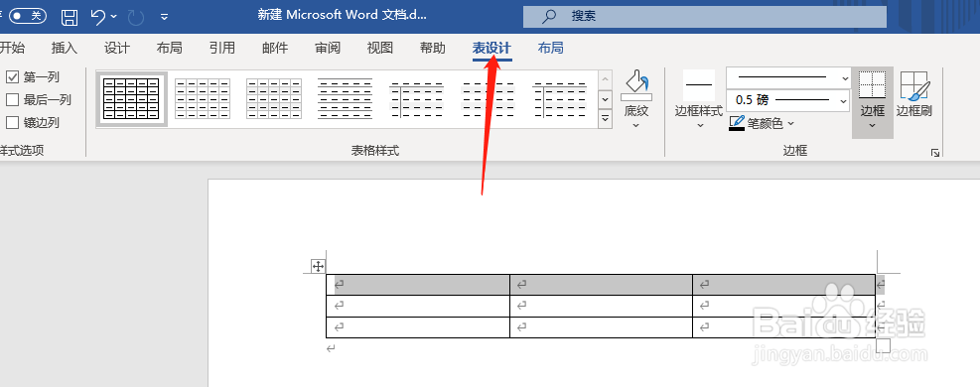Click the last cell of third row
980x387 pixels.
pos(783,327)
